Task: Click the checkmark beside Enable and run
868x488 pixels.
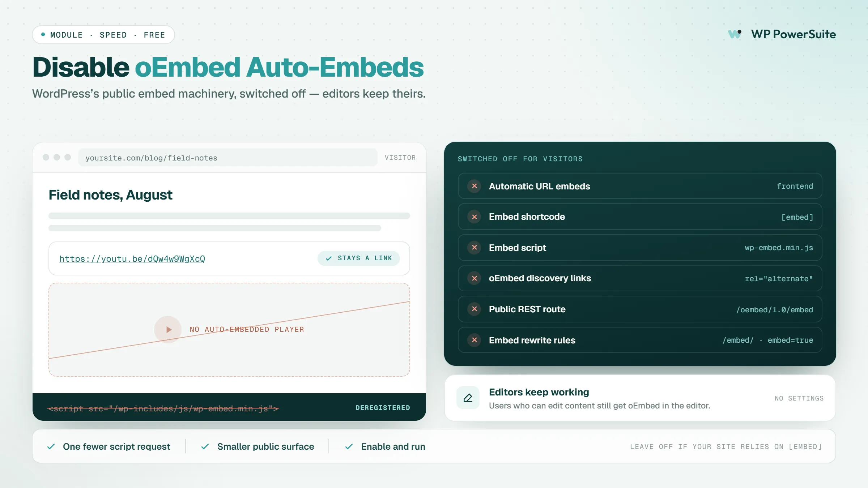Action: coord(349,446)
